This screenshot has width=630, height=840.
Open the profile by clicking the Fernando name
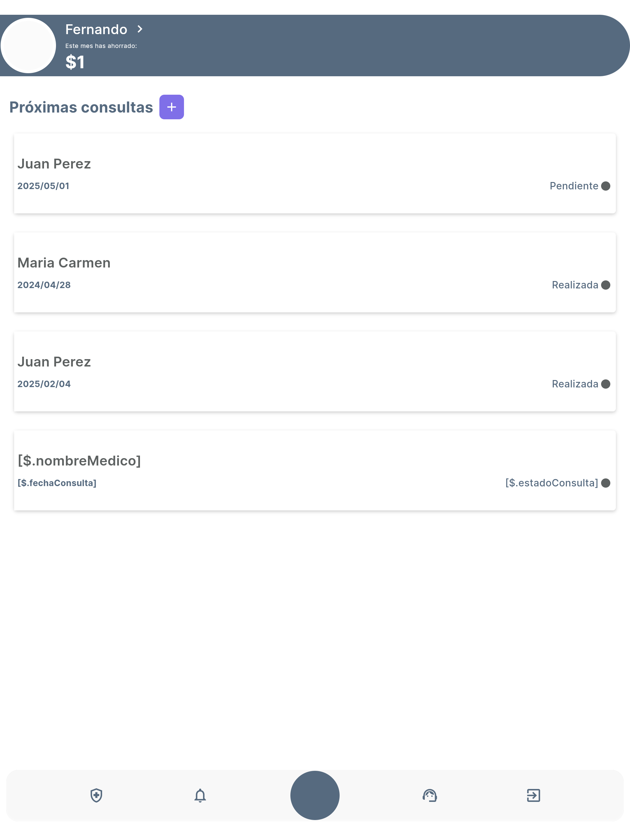[x=96, y=29]
